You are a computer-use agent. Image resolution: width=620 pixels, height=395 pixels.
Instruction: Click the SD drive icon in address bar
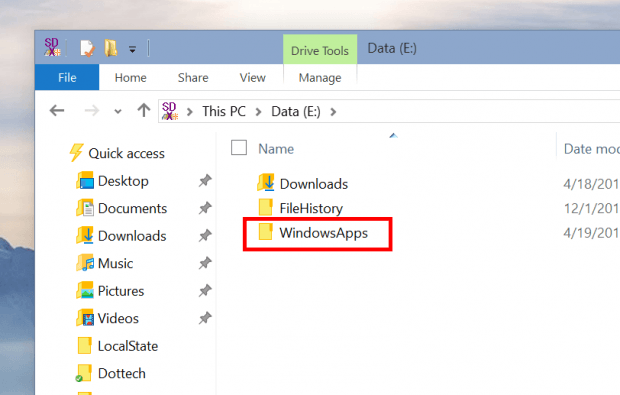pos(170,111)
